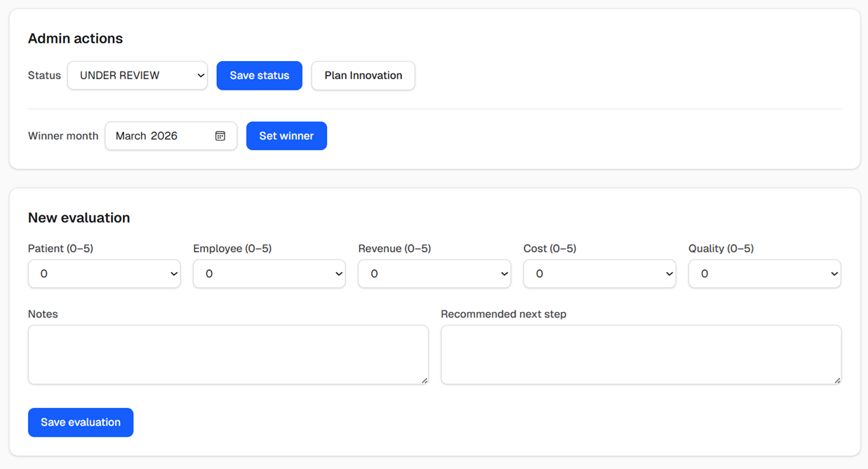Focus the Notes text area
The image size is (868, 469).
click(227, 354)
